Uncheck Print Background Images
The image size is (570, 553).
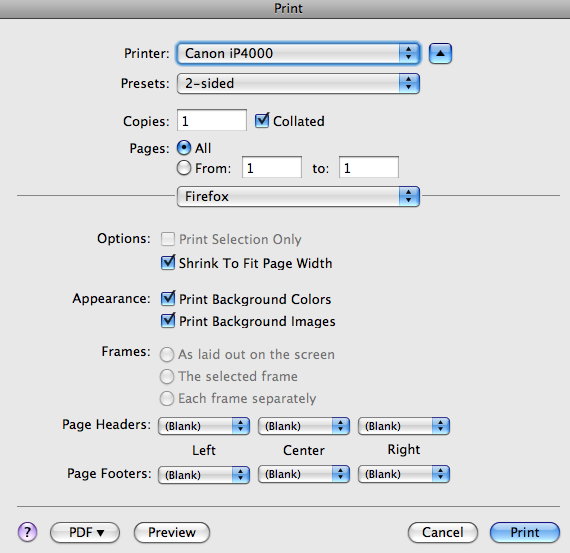click(x=168, y=320)
